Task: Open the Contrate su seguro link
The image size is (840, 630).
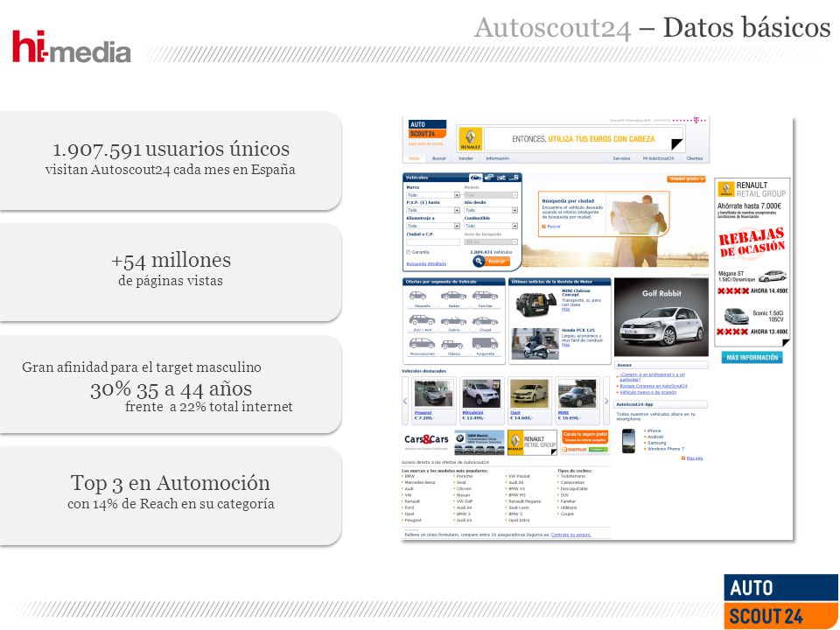Action: pyautogui.click(x=571, y=535)
